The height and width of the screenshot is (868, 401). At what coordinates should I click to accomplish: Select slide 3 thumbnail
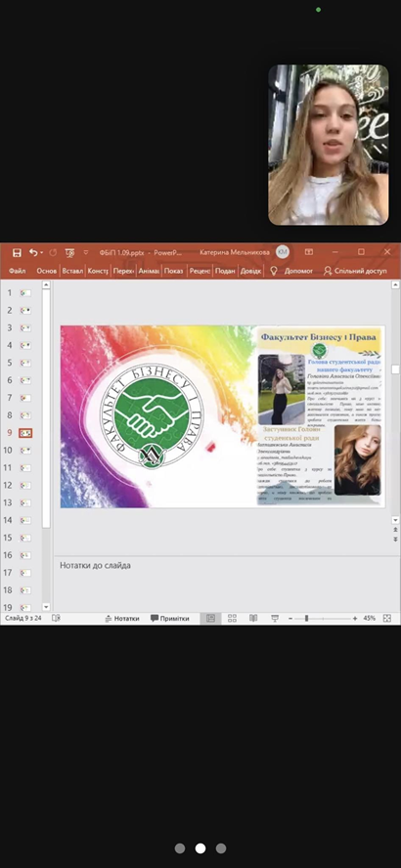click(25, 327)
